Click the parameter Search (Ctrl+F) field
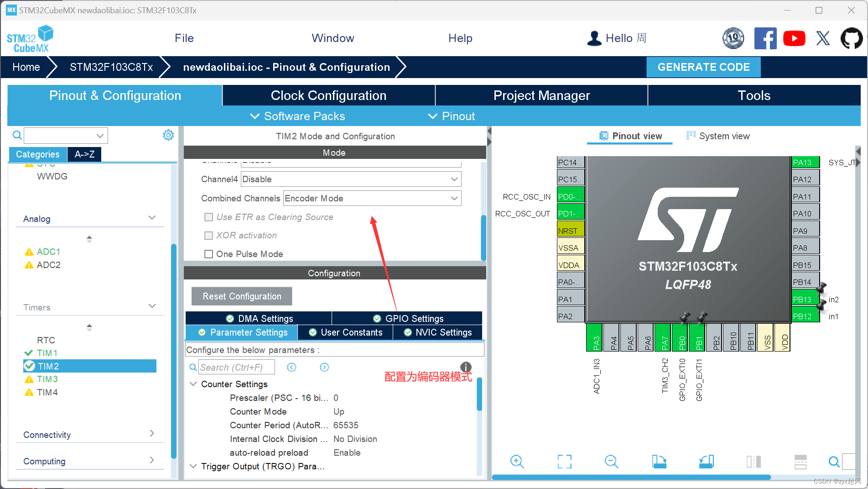The height and width of the screenshot is (489, 868). tap(237, 368)
